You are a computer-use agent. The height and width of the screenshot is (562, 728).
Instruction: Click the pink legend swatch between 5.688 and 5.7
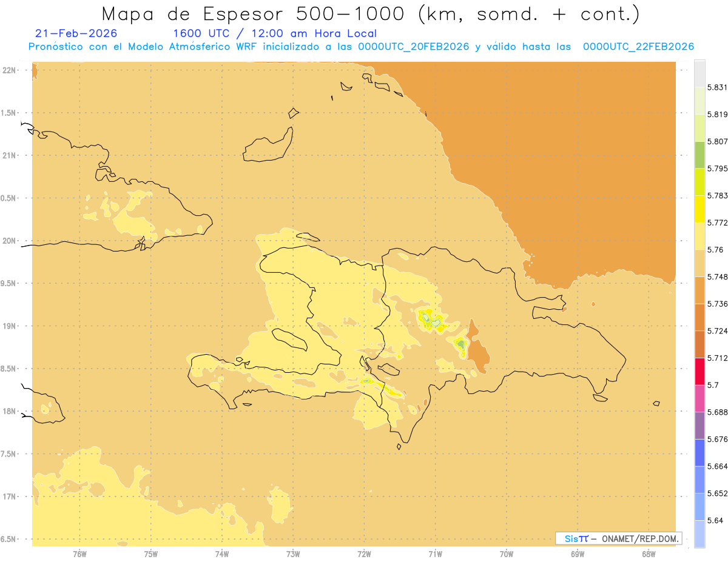click(x=699, y=398)
